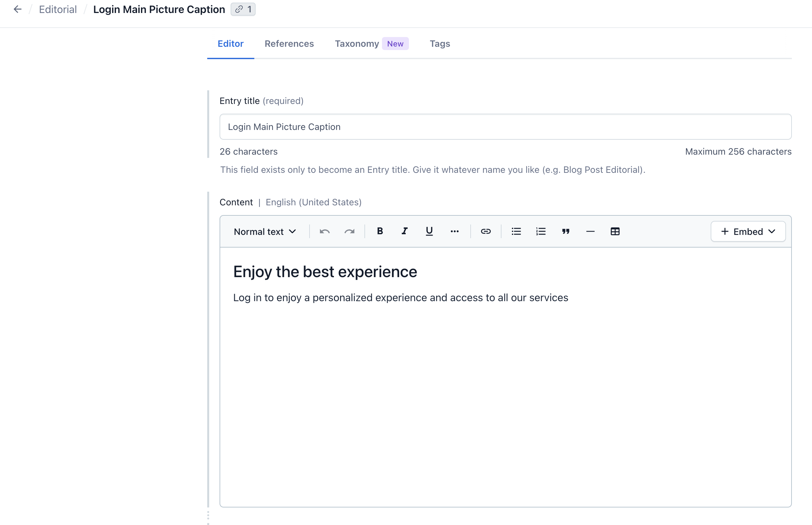
Task: Open more formatting options ellipsis
Action: click(x=454, y=232)
